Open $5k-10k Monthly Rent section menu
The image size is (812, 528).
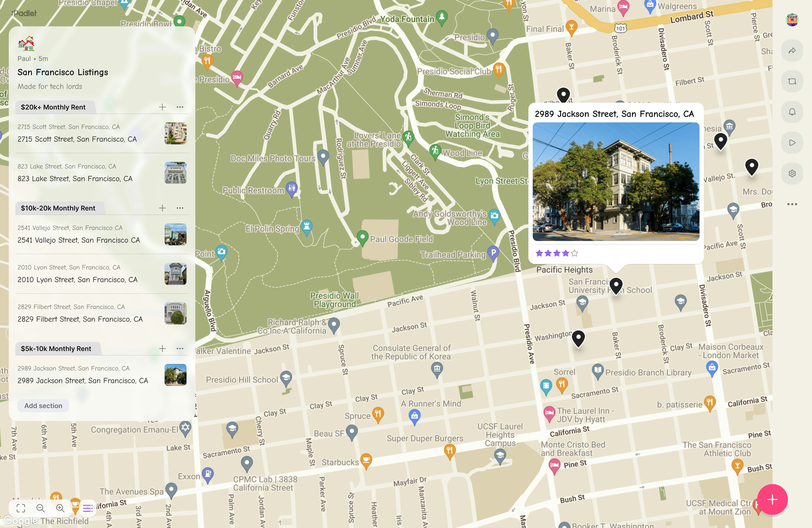click(180, 349)
